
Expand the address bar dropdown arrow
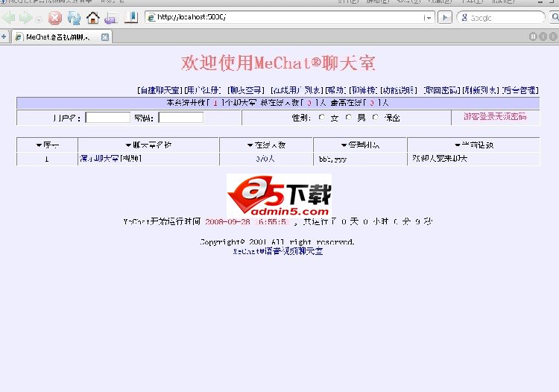pyautogui.click(x=428, y=17)
